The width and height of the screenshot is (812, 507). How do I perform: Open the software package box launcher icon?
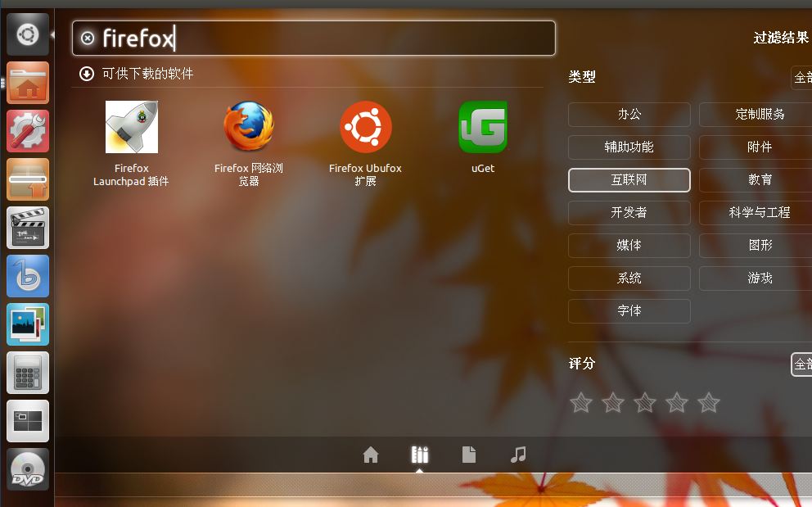28,179
